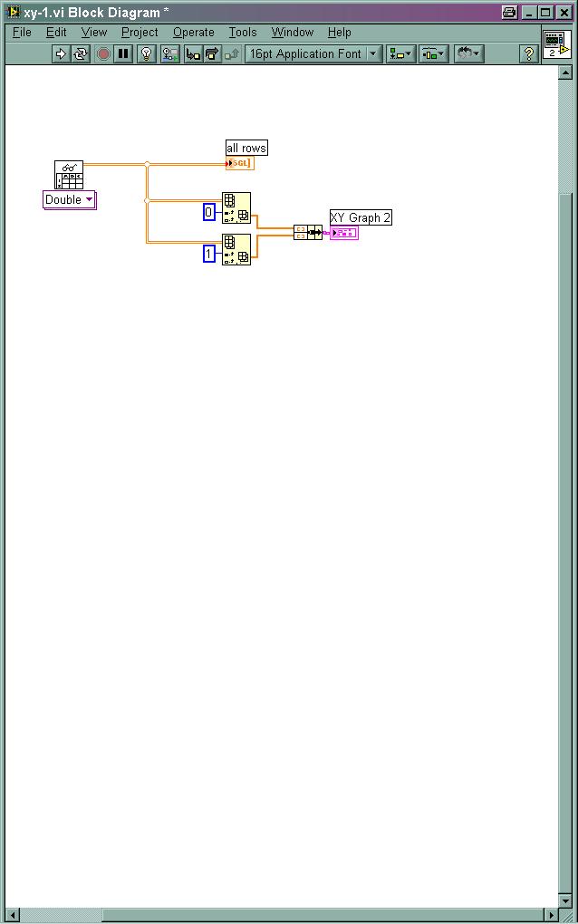Click the vertical scrollbar down arrow
Screen dimensions: 578x924
(565, 901)
